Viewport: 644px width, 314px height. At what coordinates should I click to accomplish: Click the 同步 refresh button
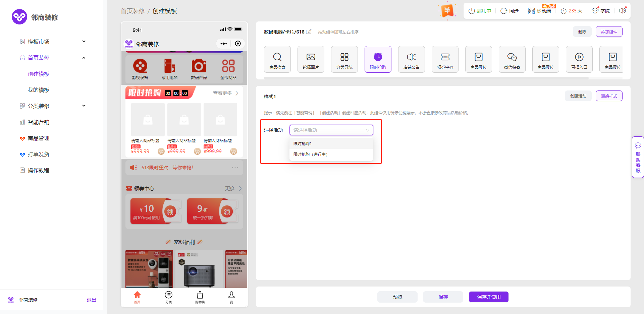[509, 11]
